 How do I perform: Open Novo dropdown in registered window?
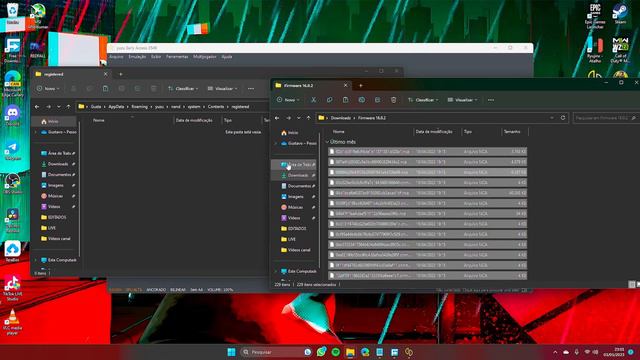pyautogui.click(x=48, y=89)
